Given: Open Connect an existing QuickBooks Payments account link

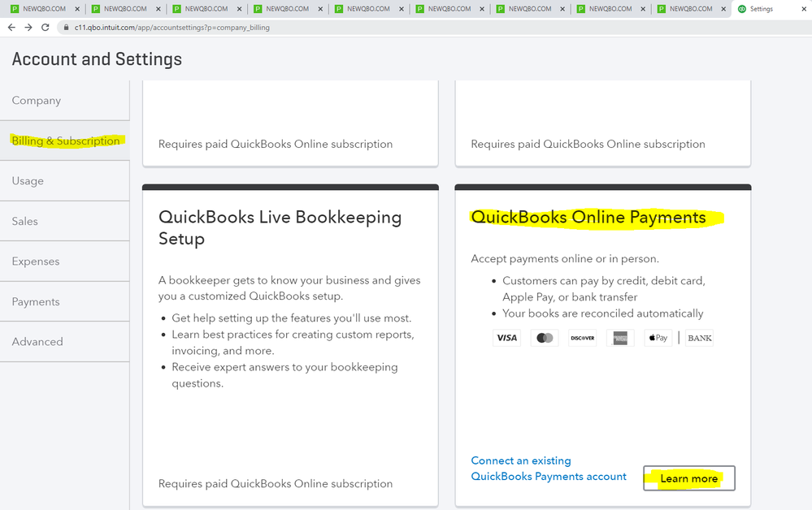Looking at the screenshot, I should [x=549, y=469].
